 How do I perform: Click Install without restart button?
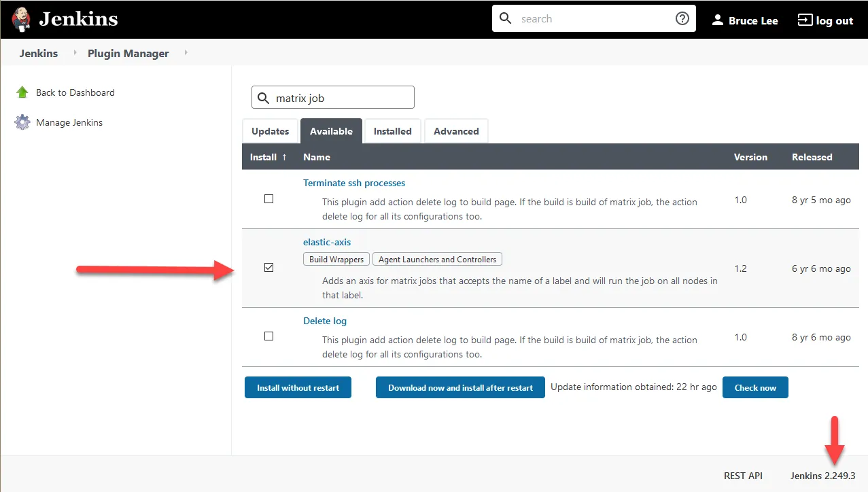tap(298, 387)
